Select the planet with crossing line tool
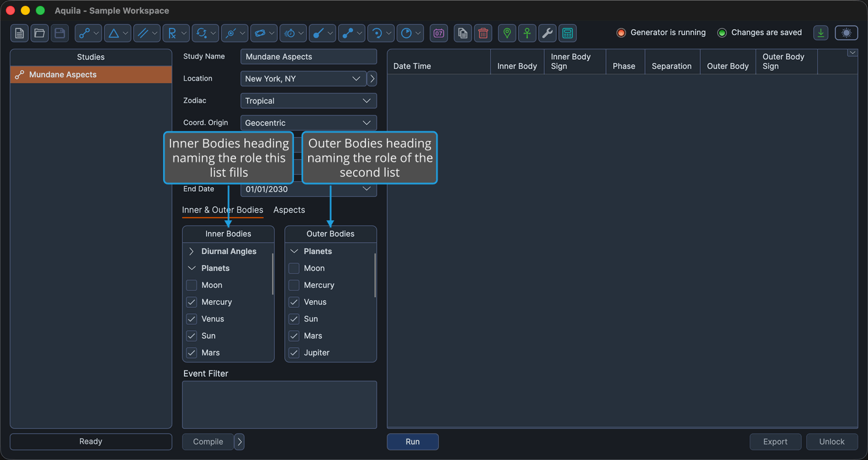 coord(235,33)
